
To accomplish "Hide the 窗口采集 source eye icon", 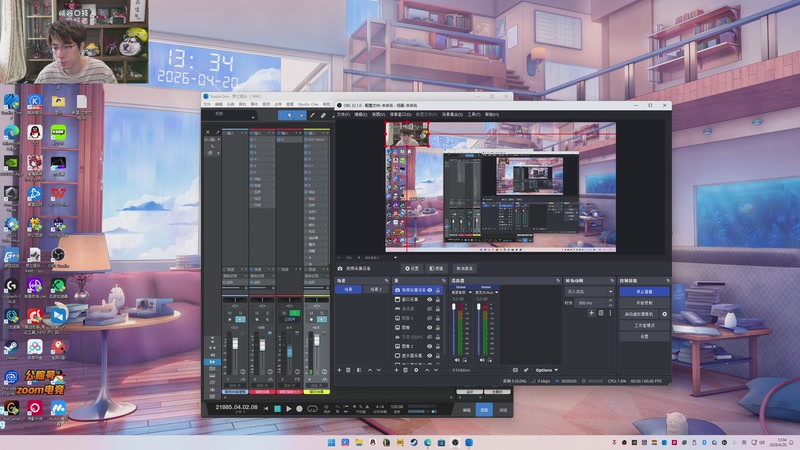I will (430, 299).
